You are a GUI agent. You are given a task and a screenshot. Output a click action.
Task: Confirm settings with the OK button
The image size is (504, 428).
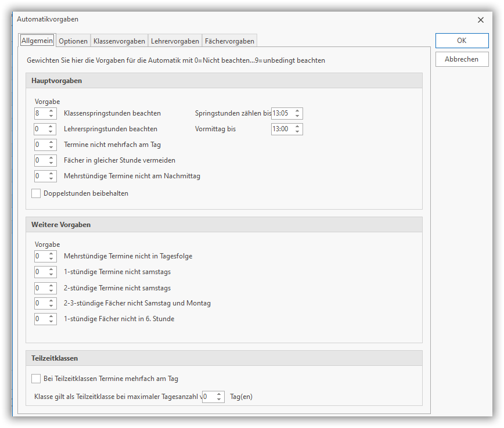(x=462, y=41)
